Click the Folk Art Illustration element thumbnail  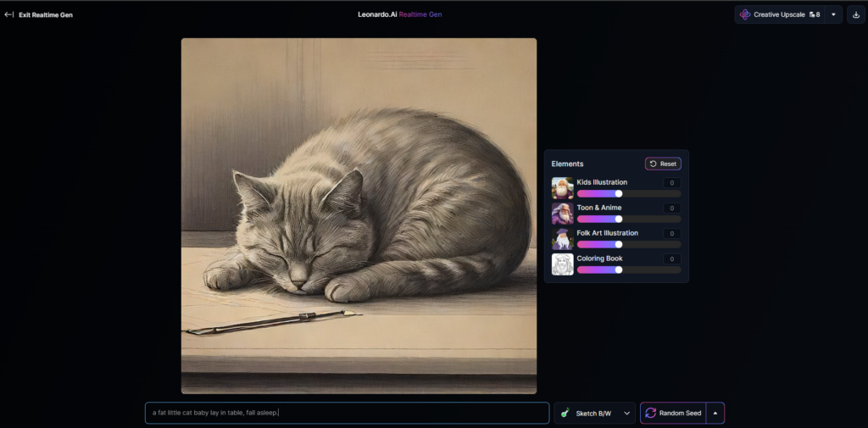562,239
